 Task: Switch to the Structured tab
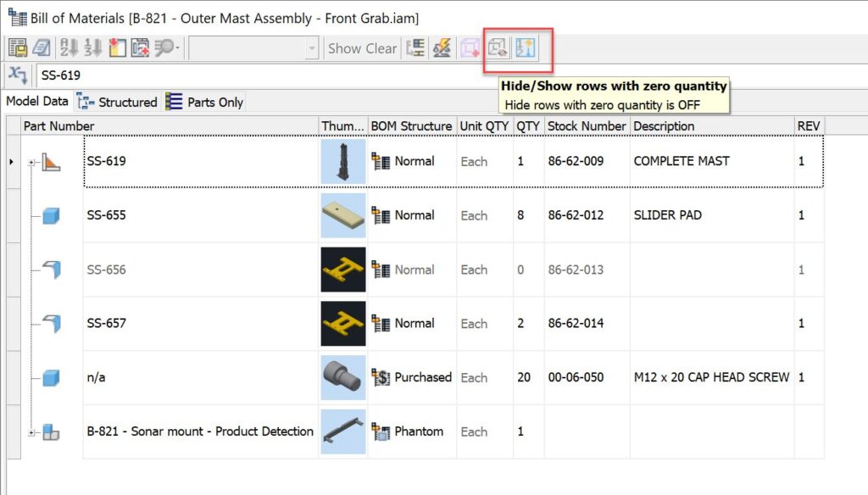[x=117, y=102]
